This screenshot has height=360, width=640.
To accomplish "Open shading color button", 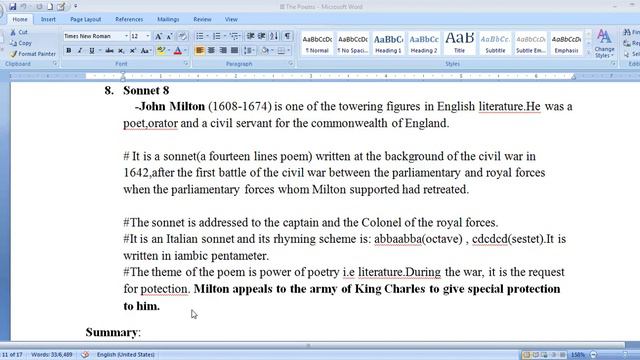I will [265, 51].
